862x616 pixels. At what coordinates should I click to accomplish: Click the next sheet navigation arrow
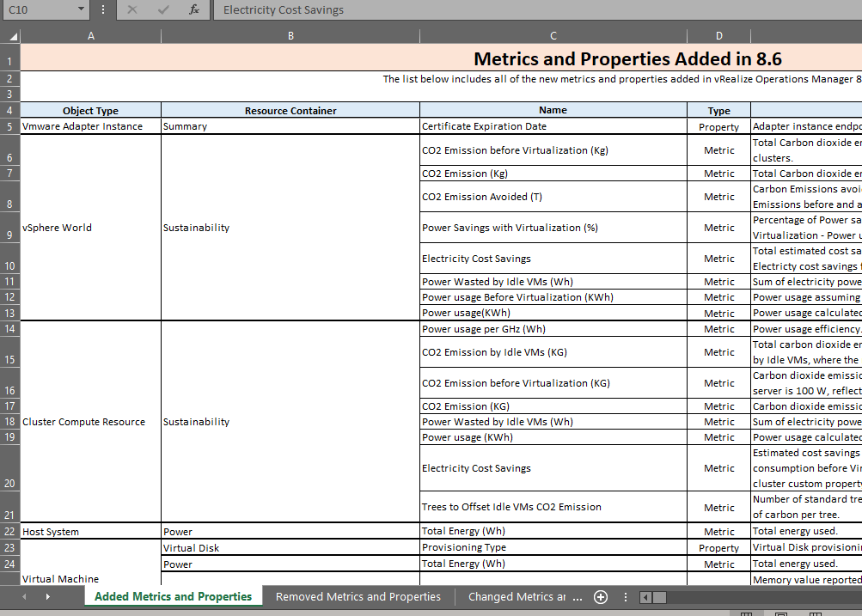(48, 597)
